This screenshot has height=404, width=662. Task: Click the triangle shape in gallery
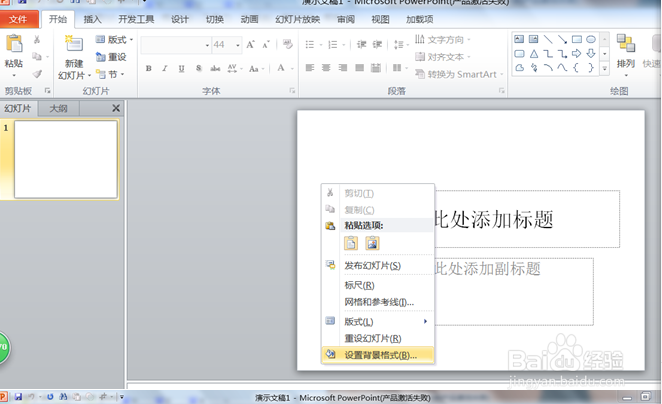(534, 54)
